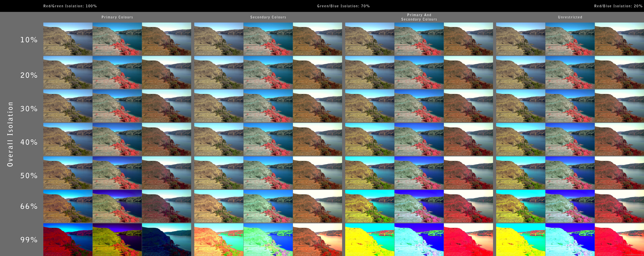
Task: Select 20% Secondary Colours natural-toned thumbnail
Action: click(219, 72)
